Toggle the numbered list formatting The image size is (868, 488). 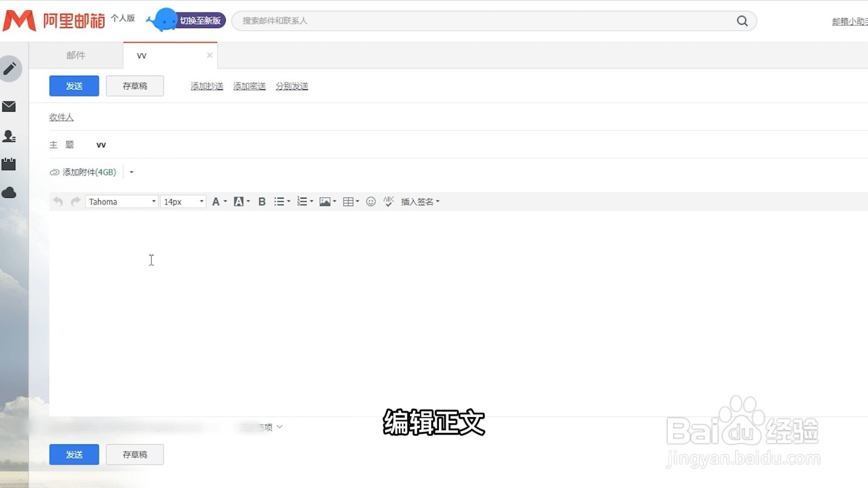303,201
